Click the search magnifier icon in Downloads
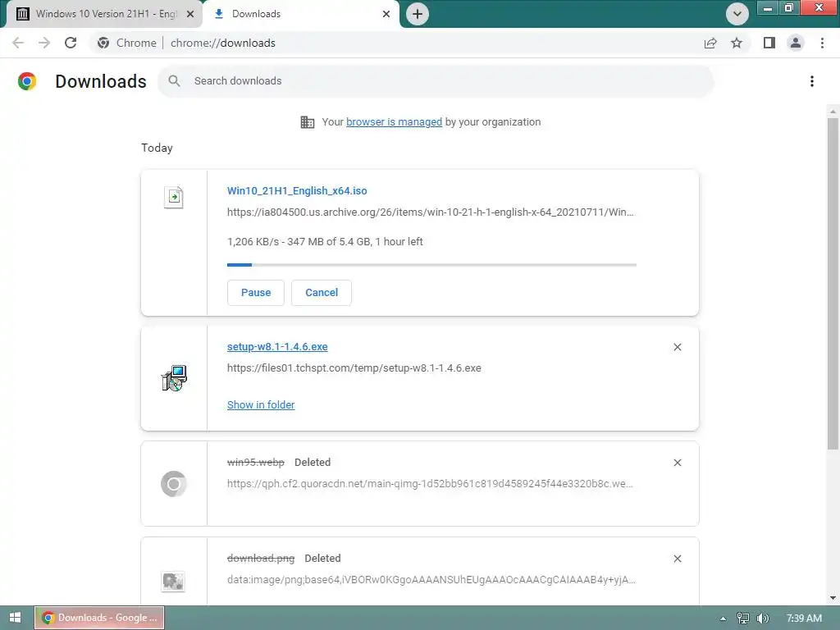Viewport: 840px width, 630px height. pyautogui.click(x=174, y=81)
